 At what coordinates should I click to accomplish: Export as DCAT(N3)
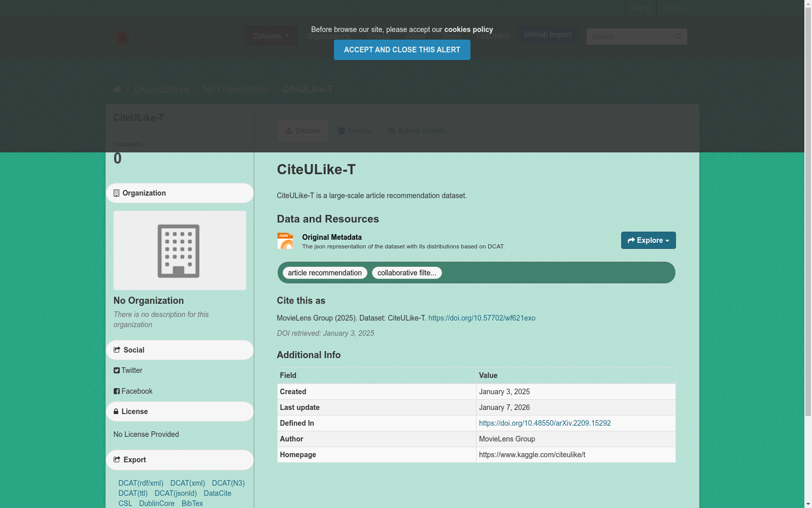click(x=228, y=483)
